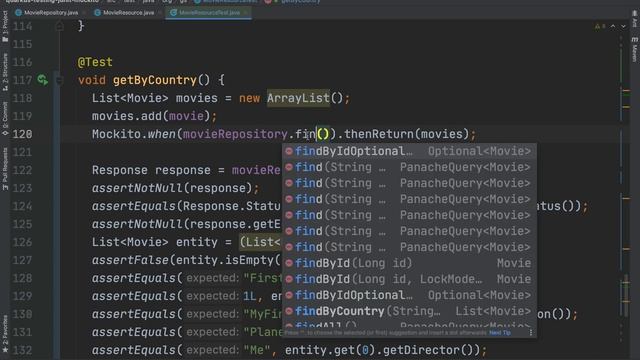Open the Project tool window
This screenshot has height=360, width=640.
pyautogui.click(x=5, y=27)
